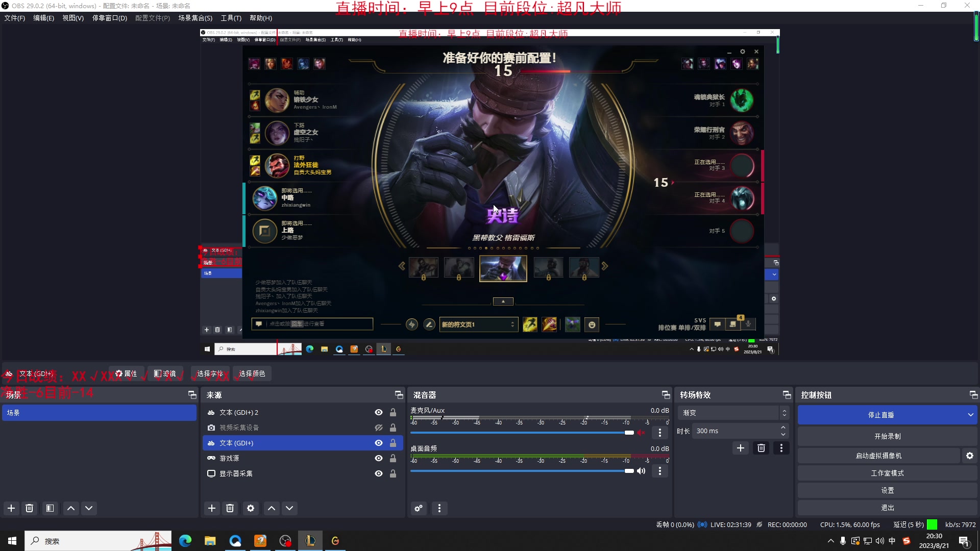Viewport: 980px width, 551px height.
Task: Remove the transition with the trash icon
Action: click(761, 448)
